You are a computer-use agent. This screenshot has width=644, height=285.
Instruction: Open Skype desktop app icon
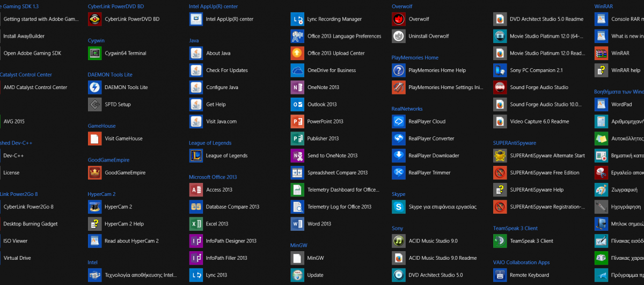coord(399,207)
